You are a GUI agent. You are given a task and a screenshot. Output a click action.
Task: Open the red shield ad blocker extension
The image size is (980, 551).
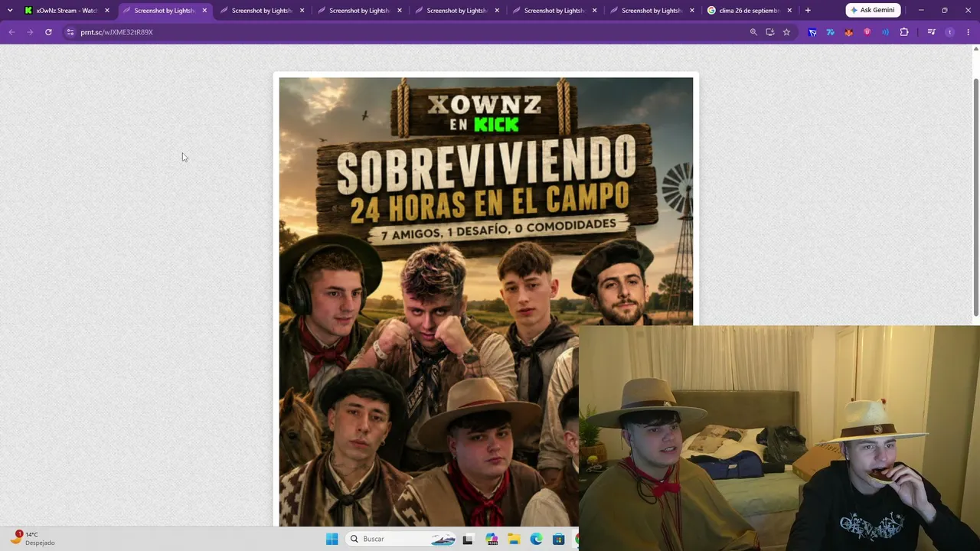pos(867,32)
